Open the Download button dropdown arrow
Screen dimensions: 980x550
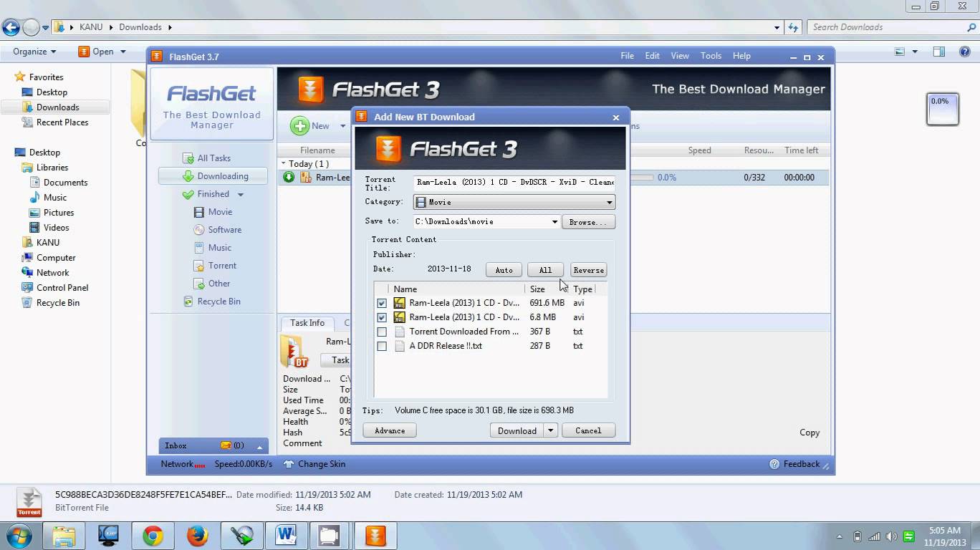(551, 430)
